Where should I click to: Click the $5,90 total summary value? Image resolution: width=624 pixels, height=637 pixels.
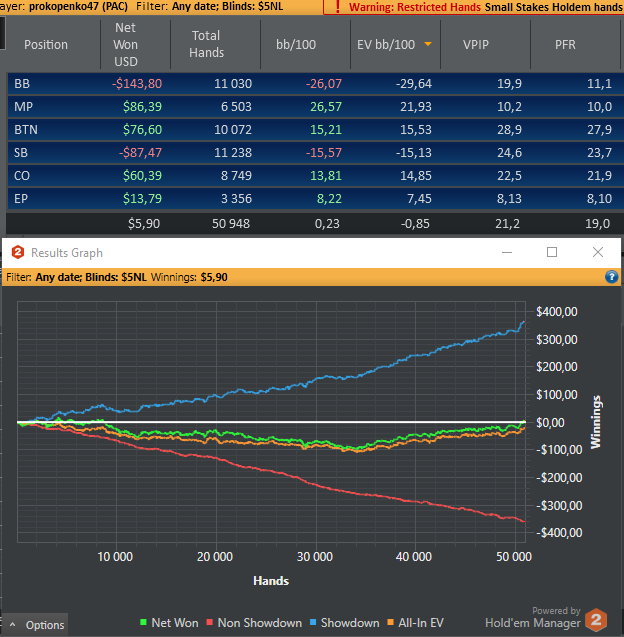(144, 223)
